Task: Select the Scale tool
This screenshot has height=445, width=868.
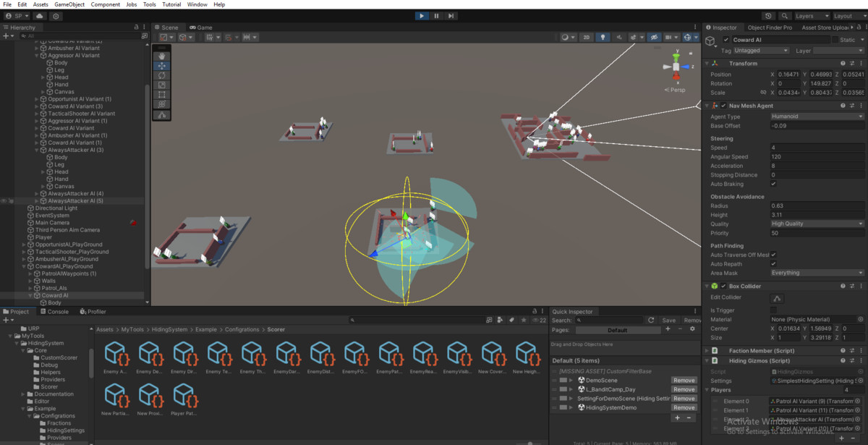Action: coord(161,85)
